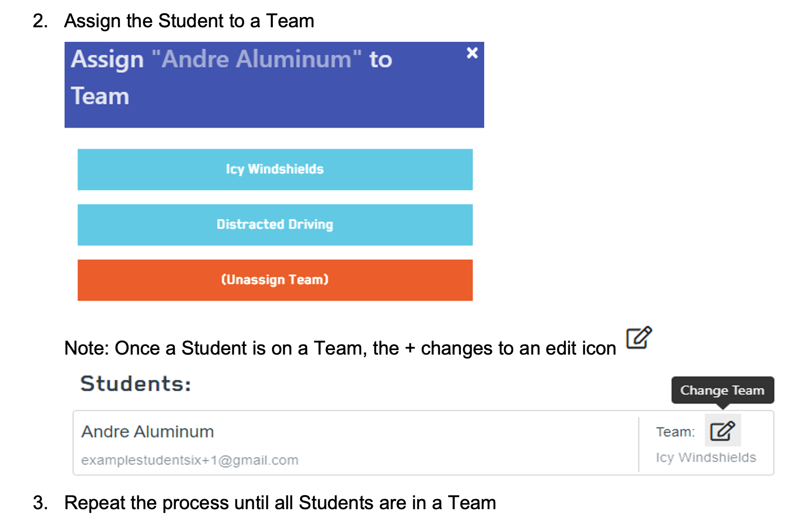Click the edit icon in the note line

[639, 338]
